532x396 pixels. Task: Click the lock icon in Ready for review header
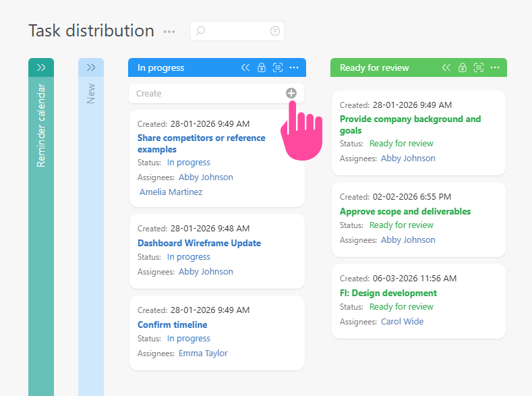(x=463, y=67)
